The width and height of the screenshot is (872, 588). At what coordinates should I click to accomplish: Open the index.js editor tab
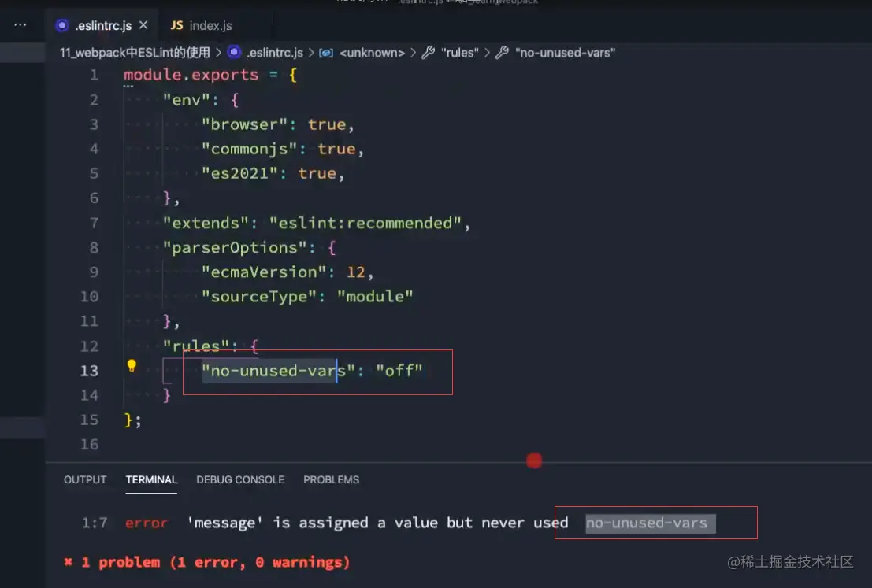(x=210, y=25)
